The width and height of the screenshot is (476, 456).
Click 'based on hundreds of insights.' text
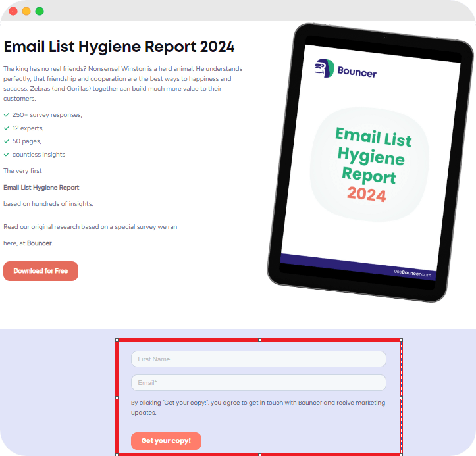48,204
